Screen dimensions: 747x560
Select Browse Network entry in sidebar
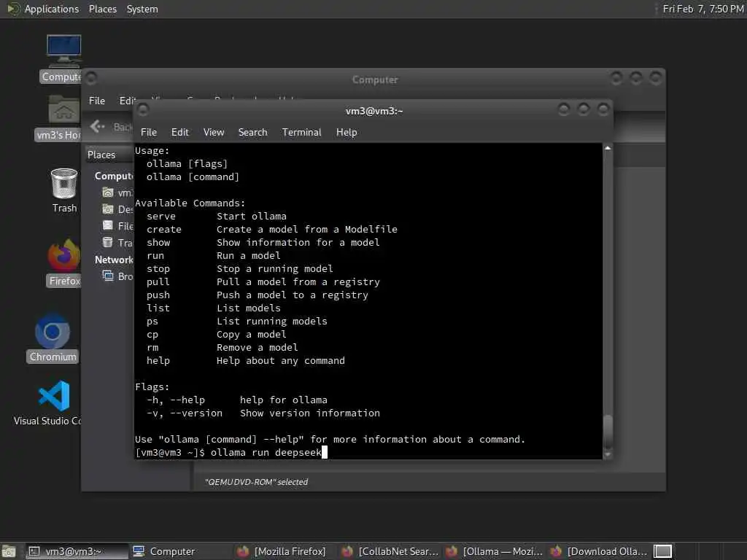pyautogui.click(x=117, y=276)
